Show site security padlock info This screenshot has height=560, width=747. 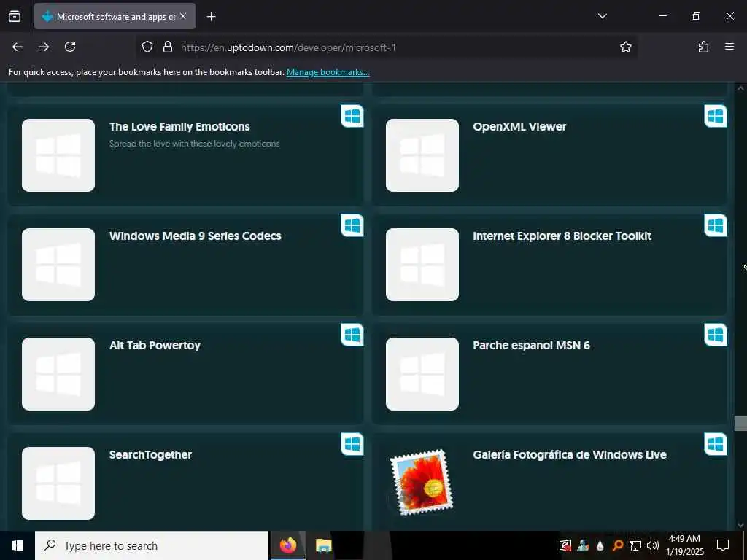tap(168, 47)
